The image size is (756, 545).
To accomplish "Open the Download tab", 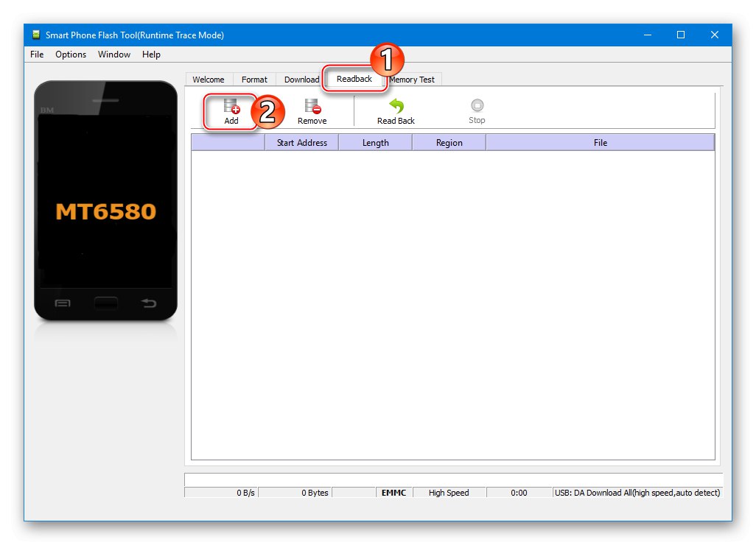I will point(301,79).
